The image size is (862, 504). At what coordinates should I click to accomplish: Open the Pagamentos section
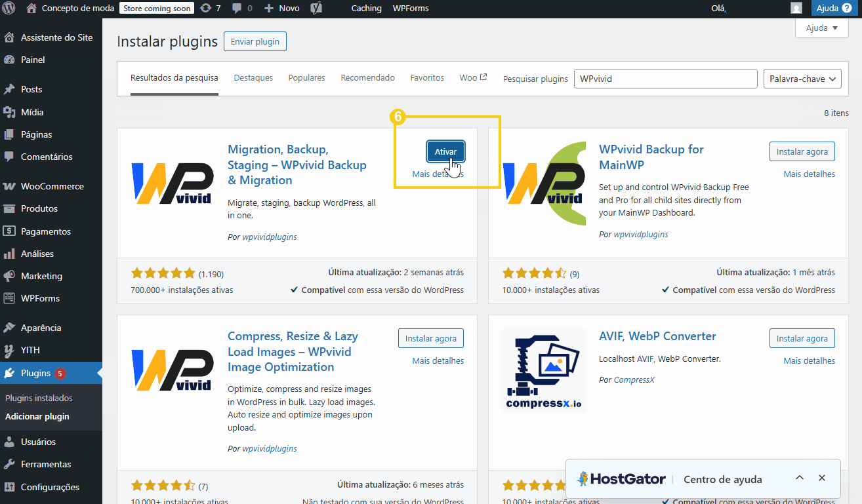(51, 231)
